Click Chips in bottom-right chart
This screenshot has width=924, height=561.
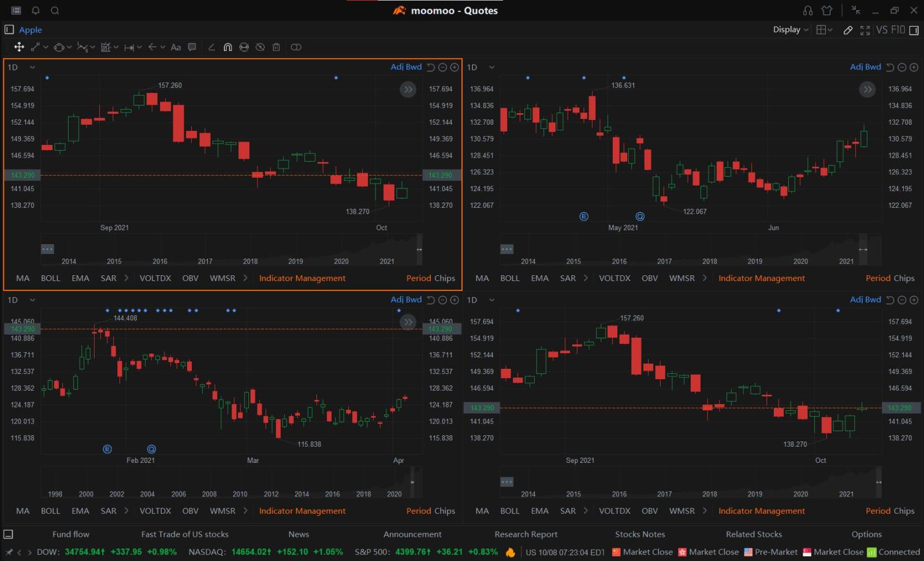(x=904, y=511)
